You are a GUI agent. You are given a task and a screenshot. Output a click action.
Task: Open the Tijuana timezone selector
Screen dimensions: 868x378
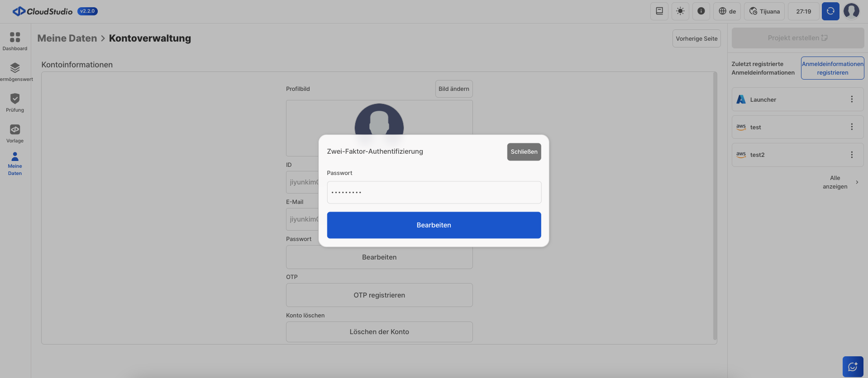764,11
